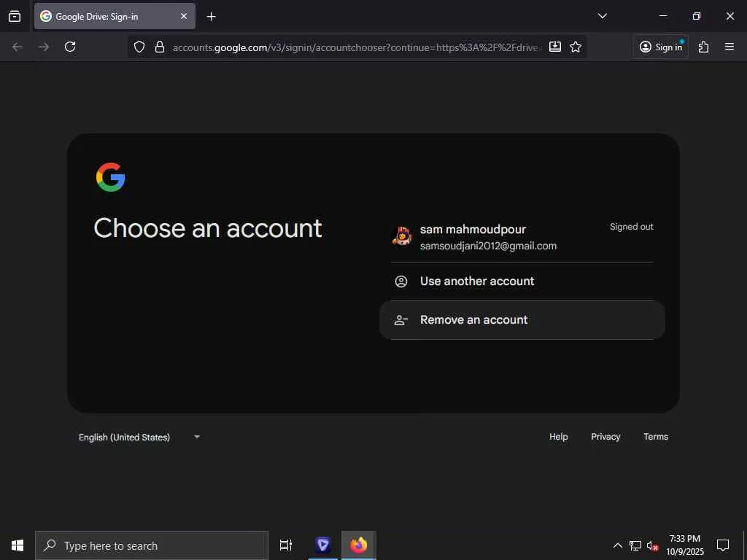The image size is (747, 560).
Task: Click the muted volume icon in the tray
Action: 652,545
